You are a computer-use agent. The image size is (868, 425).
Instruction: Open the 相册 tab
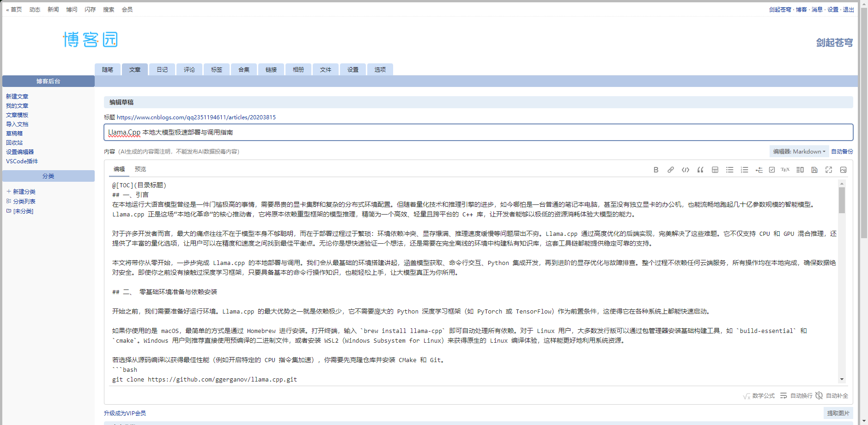click(x=298, y=69)
